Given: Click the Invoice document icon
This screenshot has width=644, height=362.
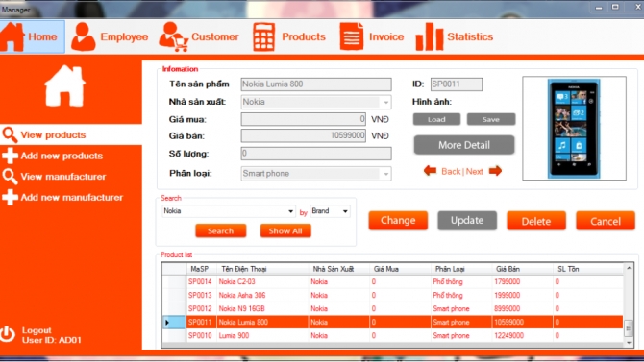Looking at the screenshot, I should click(352, 36).
